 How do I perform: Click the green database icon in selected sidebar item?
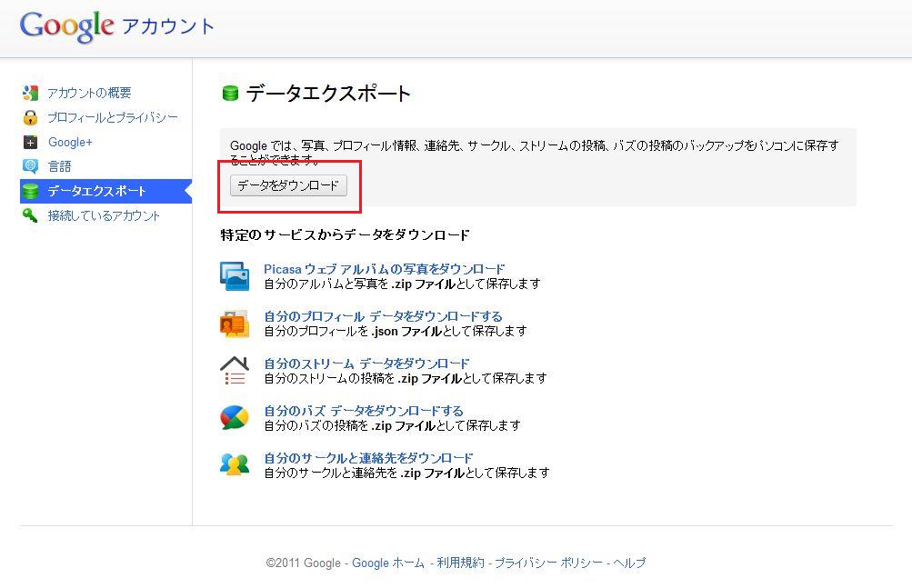point(30,191)
